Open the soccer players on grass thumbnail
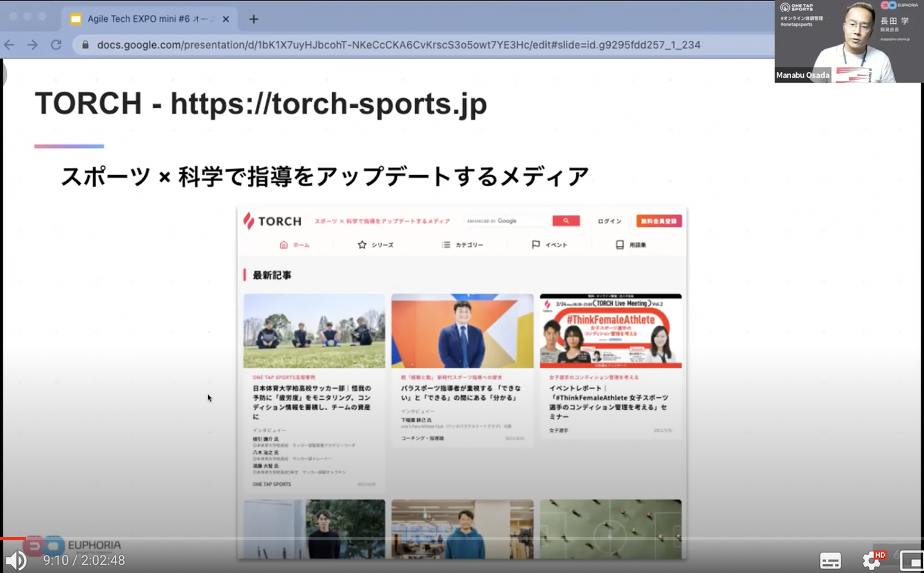The height and width of the screenshot is (573, 924). [x=314, y=331]
